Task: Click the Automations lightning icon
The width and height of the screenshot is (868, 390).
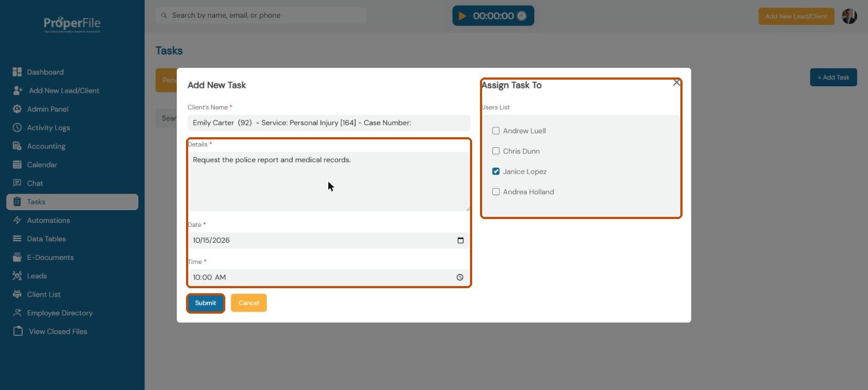Action: (x=17, y=220)
